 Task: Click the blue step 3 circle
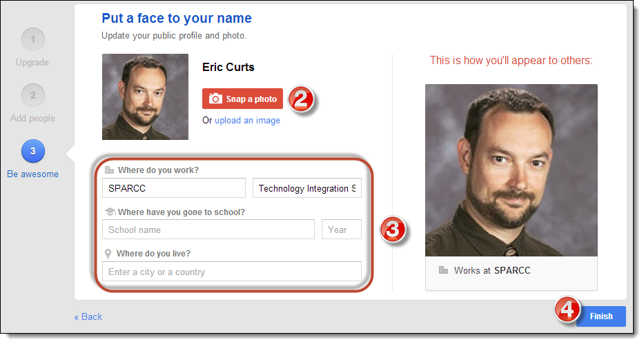click(33, 151)
